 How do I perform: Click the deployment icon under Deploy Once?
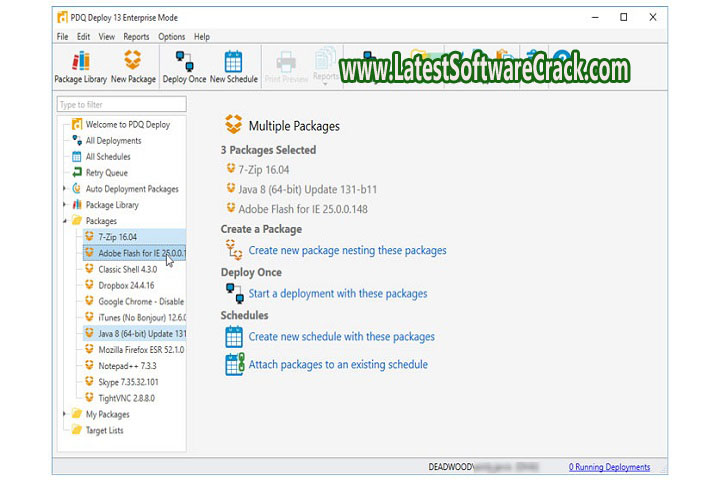(234, 294)
